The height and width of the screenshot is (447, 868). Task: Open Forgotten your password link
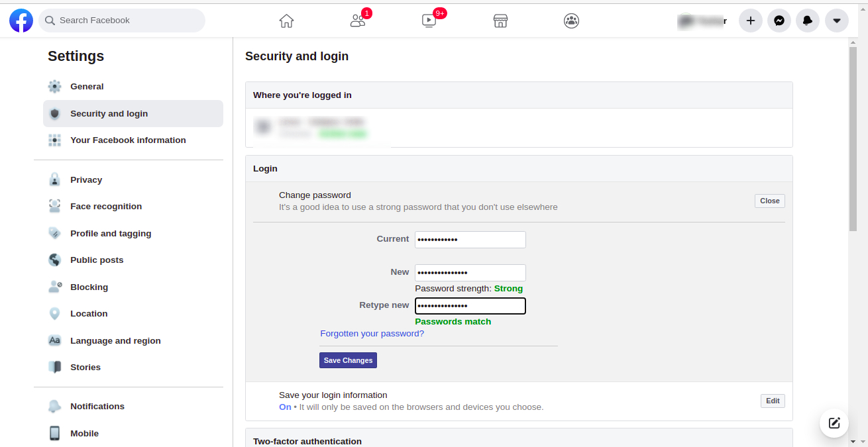372,333
